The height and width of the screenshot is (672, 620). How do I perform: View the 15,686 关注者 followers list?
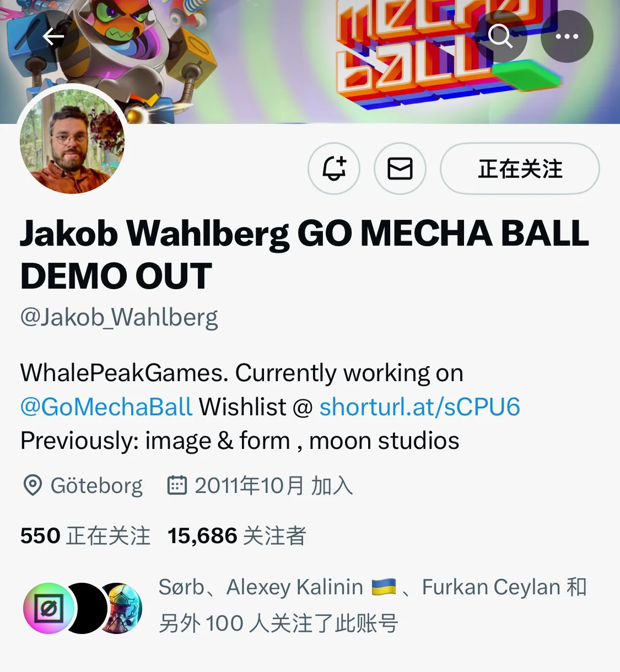click(x=236, y=536)
